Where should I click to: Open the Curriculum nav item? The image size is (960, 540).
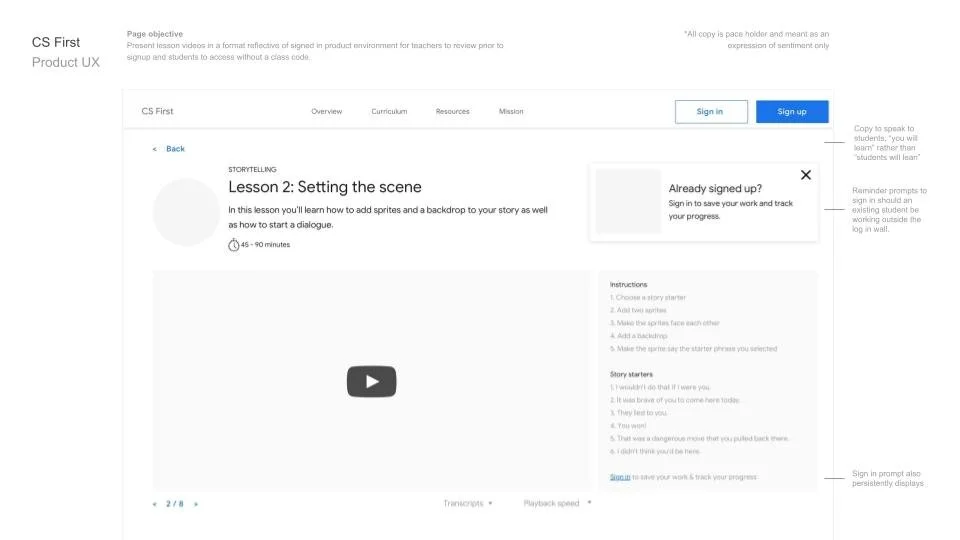389,111
